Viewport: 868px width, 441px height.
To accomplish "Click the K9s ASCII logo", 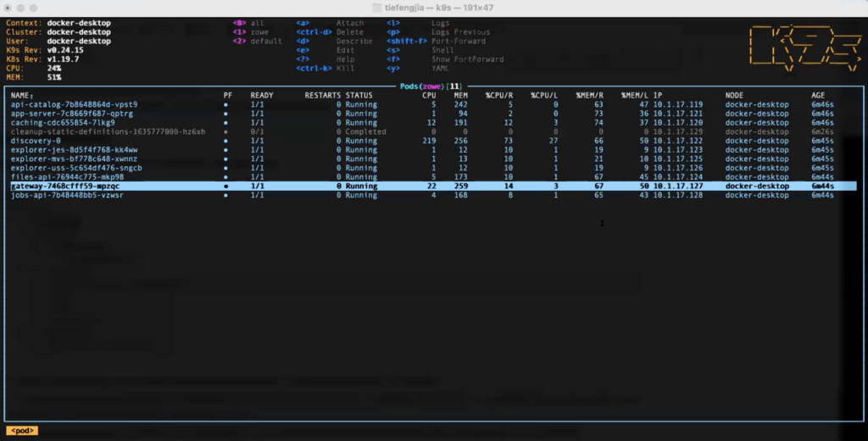I will coord(805,48).
